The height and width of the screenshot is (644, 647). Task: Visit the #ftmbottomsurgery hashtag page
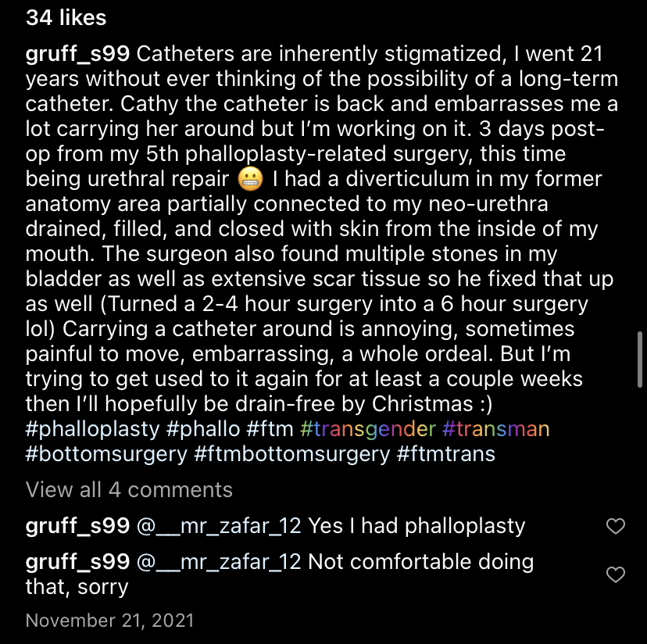(x=291, y=454)
